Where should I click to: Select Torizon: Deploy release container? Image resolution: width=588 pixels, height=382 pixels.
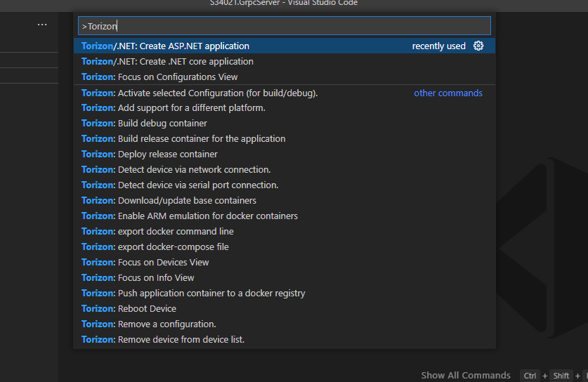pyautogui.click(x=285, y=154)
